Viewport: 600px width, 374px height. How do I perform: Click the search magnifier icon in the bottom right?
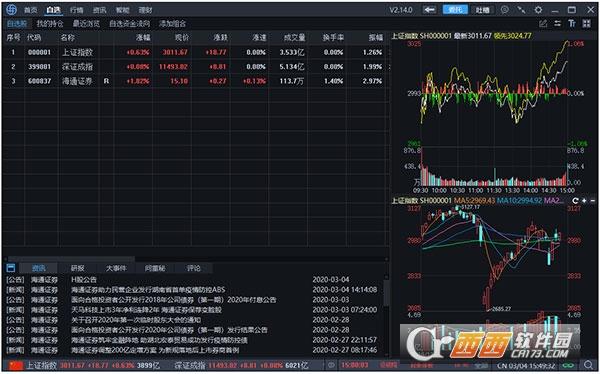pos(589,365)
